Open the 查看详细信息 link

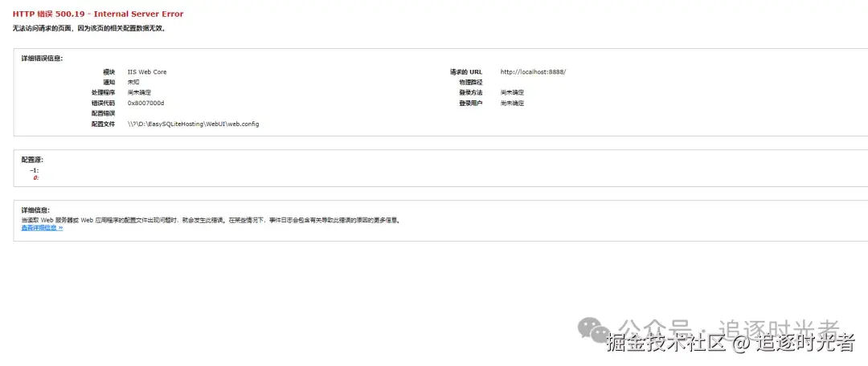point(42,228)
